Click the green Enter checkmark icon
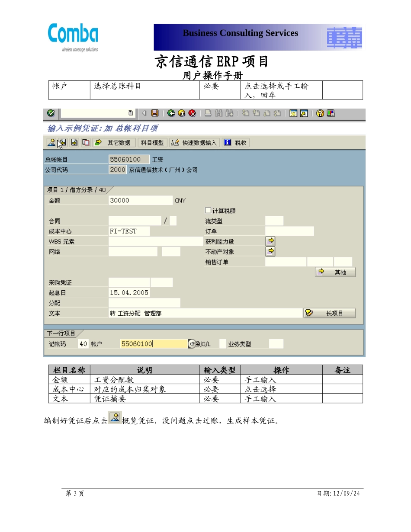Viewport: 411px width, 532px height. (51, 113)
